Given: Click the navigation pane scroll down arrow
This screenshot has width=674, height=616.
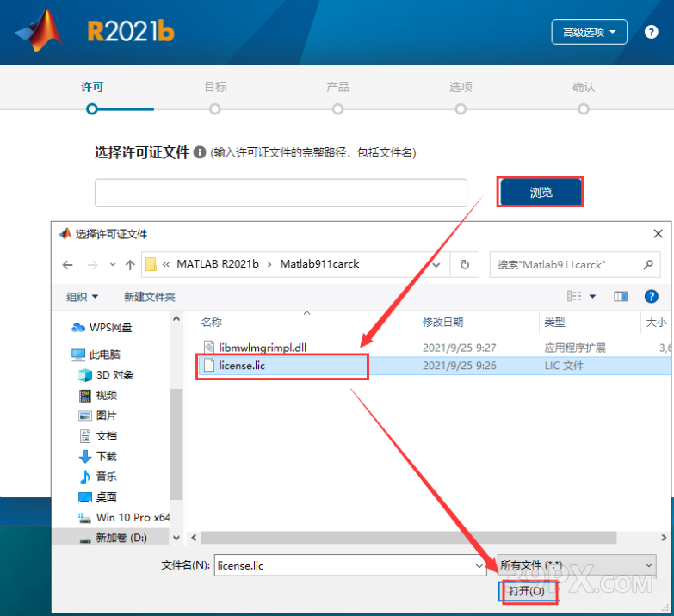Looking at the screenshot, I should pyautogui.click(x=176, y=538).
